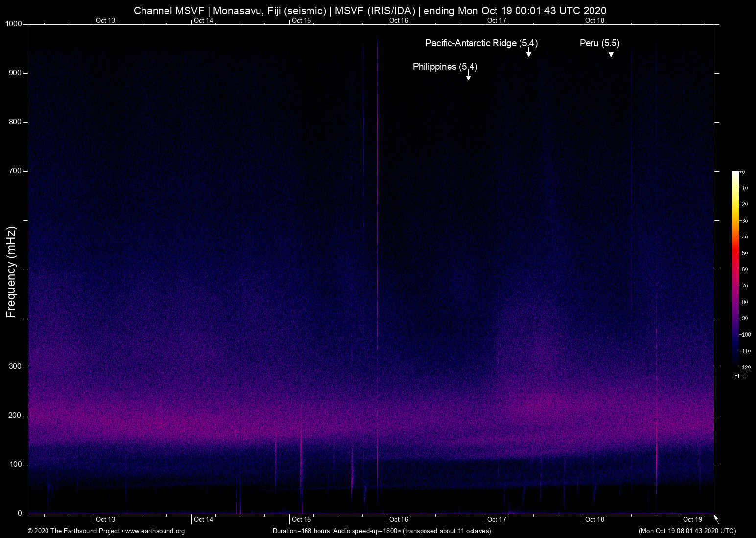Select the Peru (5.5) earthquake label
The image size is (756, 538).
[x=599, y=43]
